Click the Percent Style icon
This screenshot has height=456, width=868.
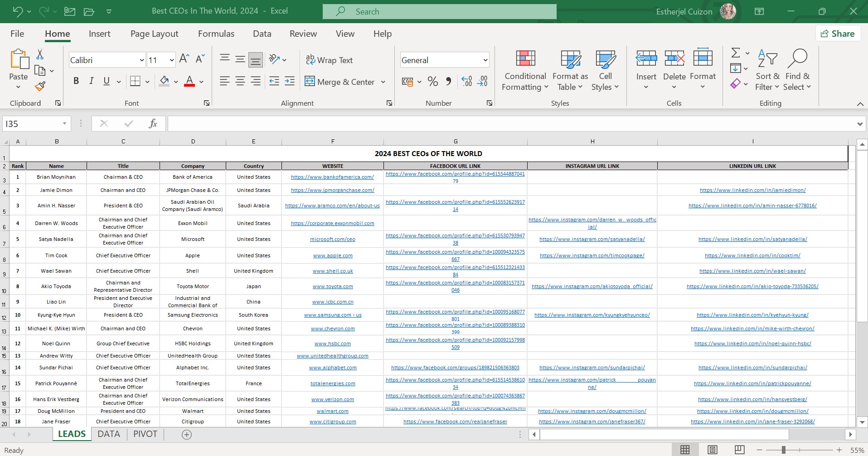(432, 82)
